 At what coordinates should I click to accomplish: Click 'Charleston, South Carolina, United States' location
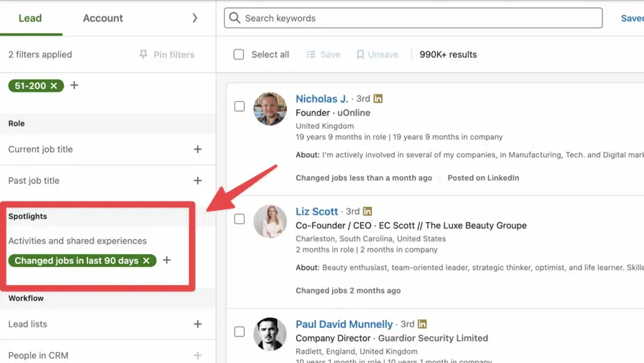371,238
